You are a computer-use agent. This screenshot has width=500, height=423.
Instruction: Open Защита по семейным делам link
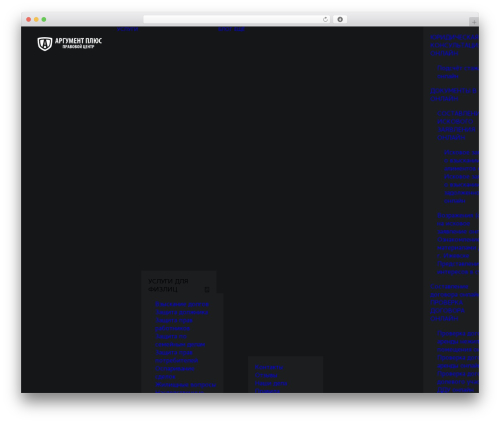pyautogui.click(x=180, y=340)
